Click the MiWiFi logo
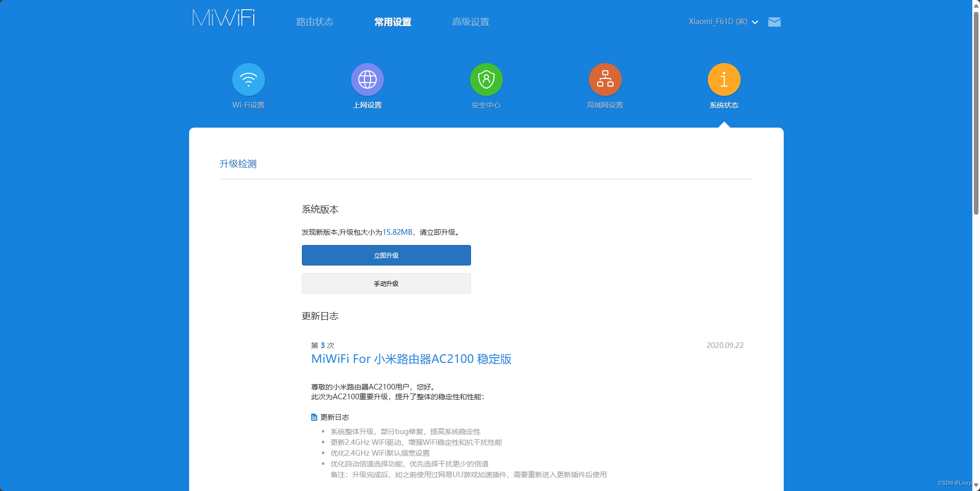Viewport: 980px width, 491px height. [223, 18]
